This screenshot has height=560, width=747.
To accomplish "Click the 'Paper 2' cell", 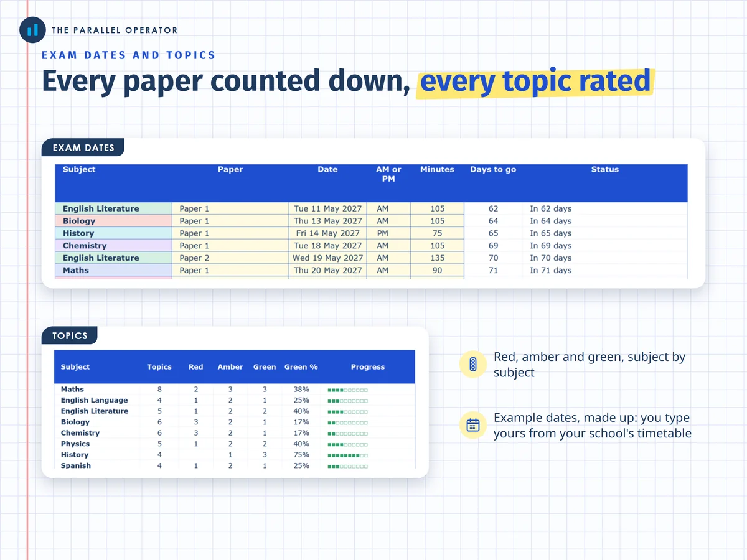I will click(x=230, y=258).
